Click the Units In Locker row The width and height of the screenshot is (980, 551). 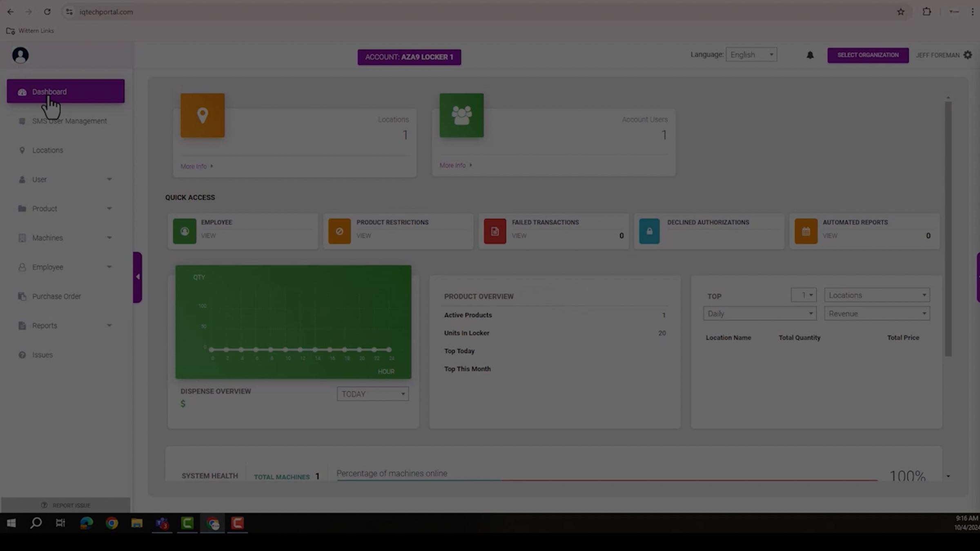click(x=555, y=333)
